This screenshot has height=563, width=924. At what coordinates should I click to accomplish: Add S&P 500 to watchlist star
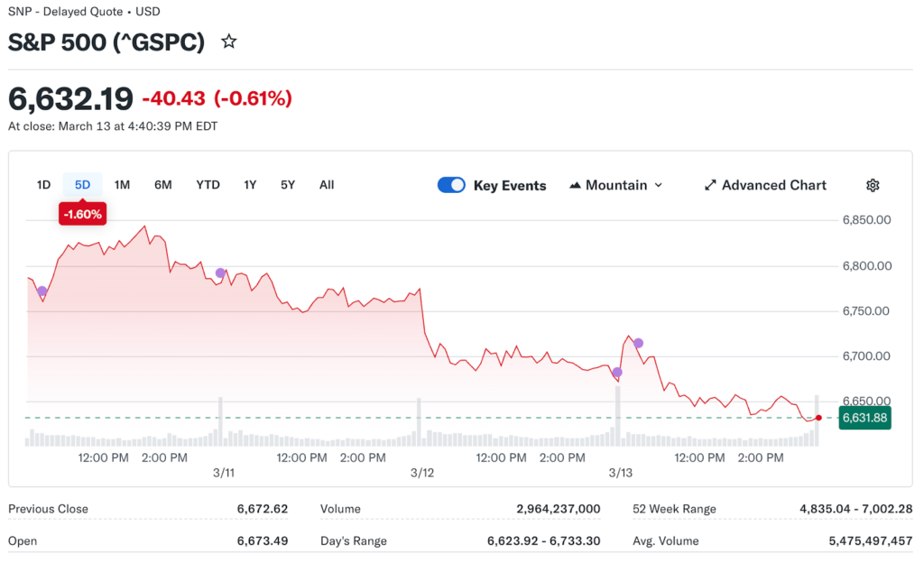click(229, 42)
